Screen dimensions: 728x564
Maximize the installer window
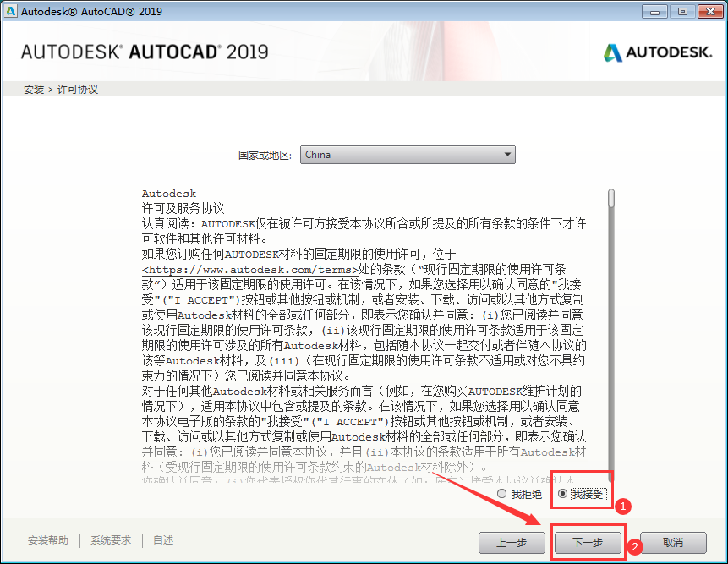681,12
